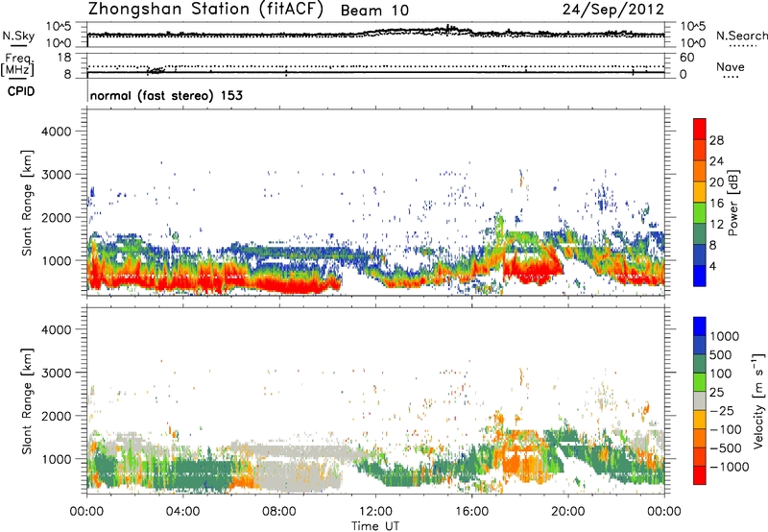Image resolution: width=768 pixels, height=532 pixels.
Task: Click the yellow Power segment between 16 and 20
Action: 700,192
